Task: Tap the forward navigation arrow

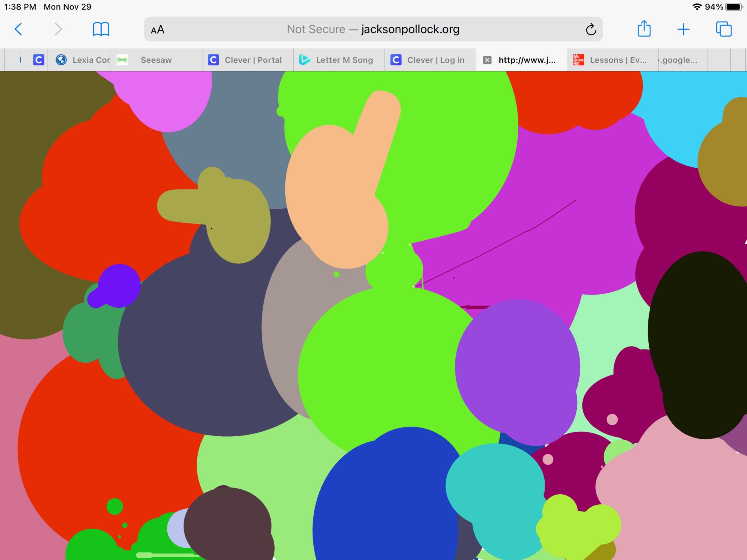Action: 58,29
